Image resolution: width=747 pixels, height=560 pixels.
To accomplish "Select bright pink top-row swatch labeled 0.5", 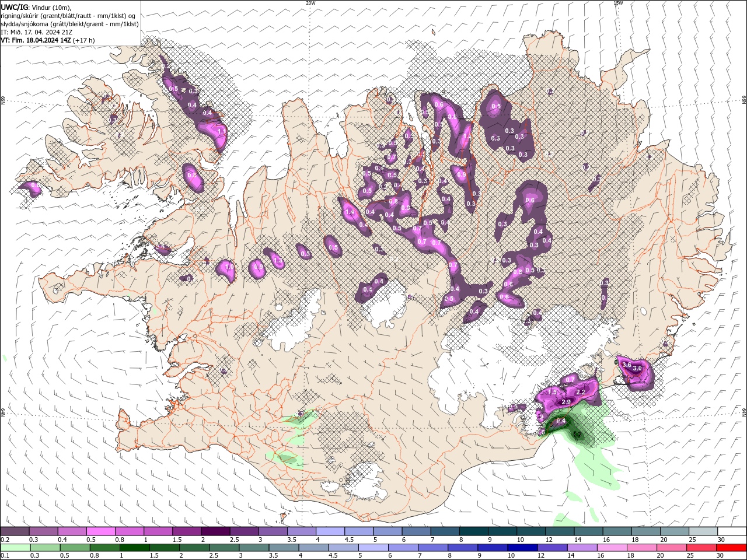I will [100, 531].
